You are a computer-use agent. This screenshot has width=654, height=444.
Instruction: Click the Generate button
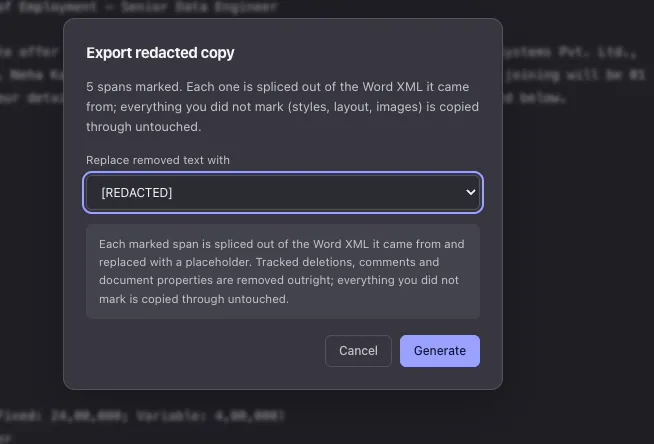click(440, 351)
